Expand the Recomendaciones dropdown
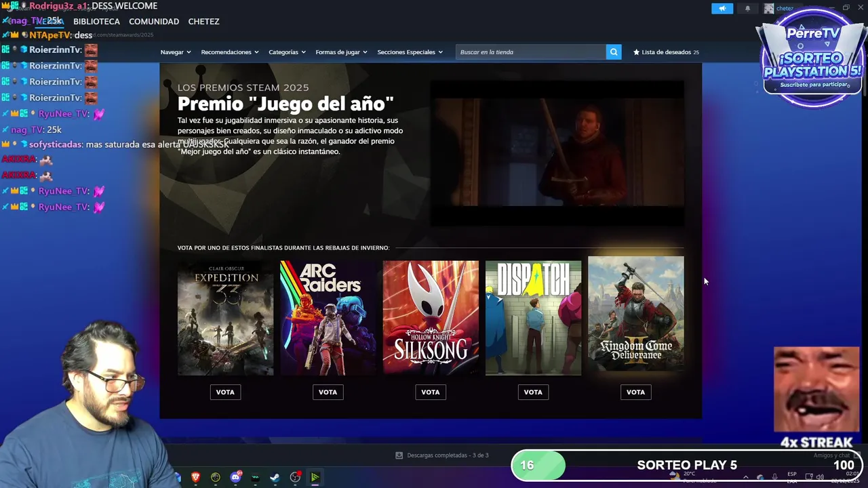The height and width of the screenshot is (488, 868). tap(230, 52)
